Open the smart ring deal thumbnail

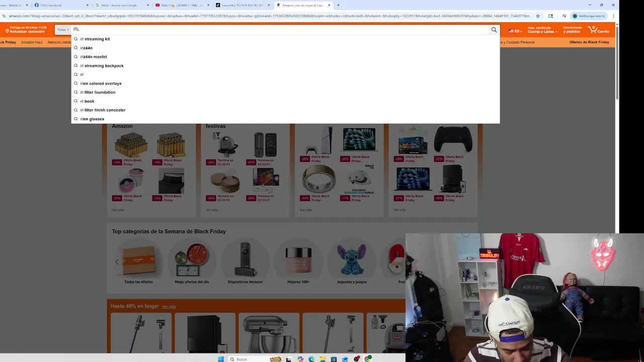pos(319,179)
